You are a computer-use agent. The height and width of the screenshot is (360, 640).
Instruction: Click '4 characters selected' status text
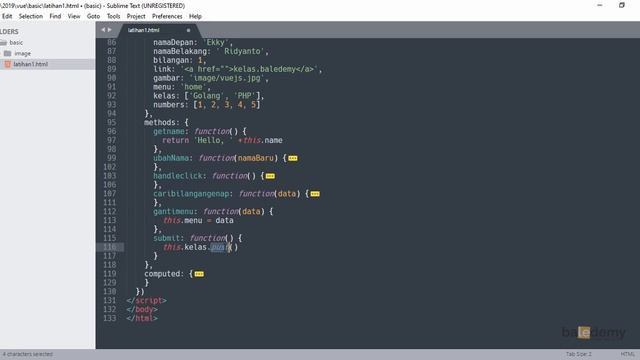(x=28, y=354)
